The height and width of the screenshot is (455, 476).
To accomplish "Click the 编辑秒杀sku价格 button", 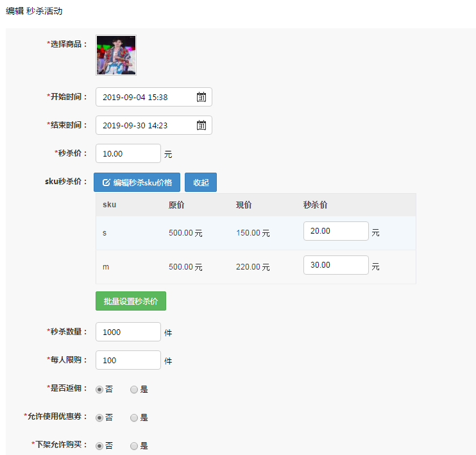I will coord(137,182).
